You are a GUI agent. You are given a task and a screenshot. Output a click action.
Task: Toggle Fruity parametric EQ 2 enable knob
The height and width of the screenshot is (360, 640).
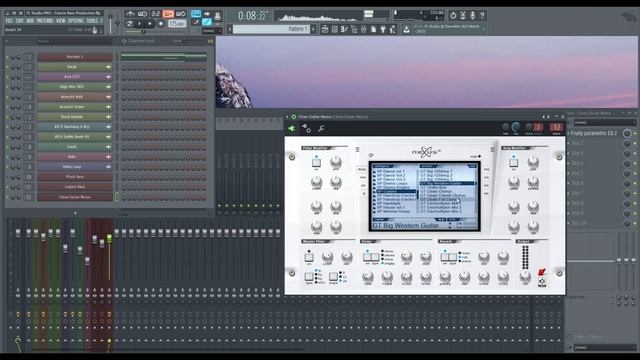(627, 133)
